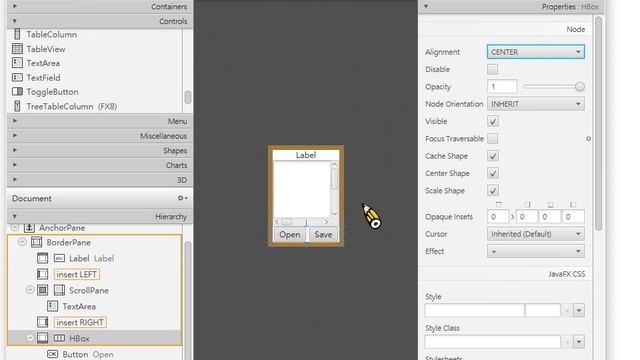Pick the TextArea control icon in library
The width and height of the screenshot is (640, 360).
coord(17,63)
